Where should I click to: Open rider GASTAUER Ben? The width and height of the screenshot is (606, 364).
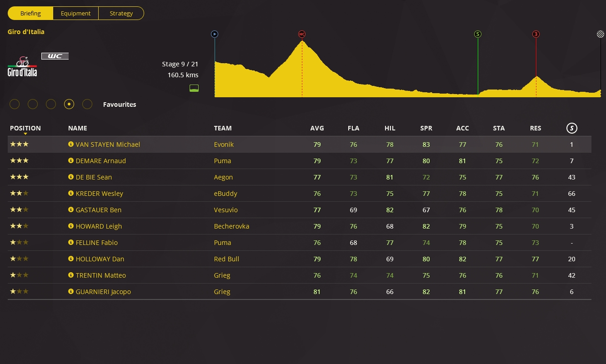[x=99, y=210]
